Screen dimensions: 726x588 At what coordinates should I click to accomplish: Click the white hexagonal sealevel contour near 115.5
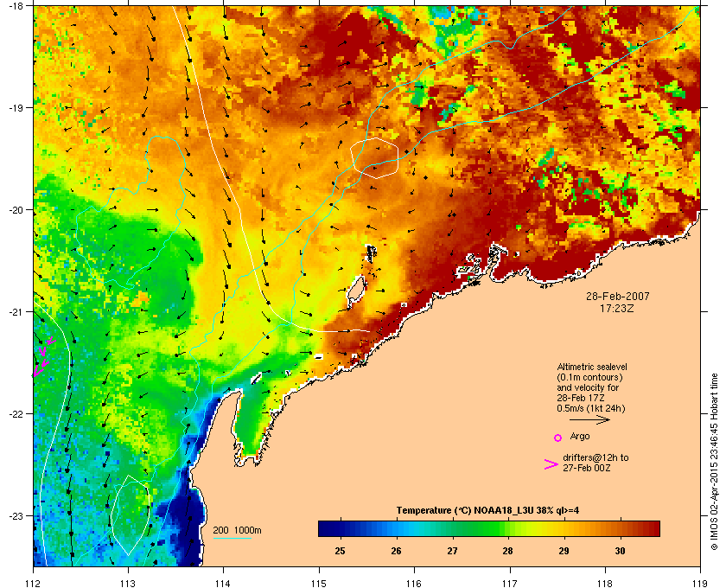pos(374,158)
